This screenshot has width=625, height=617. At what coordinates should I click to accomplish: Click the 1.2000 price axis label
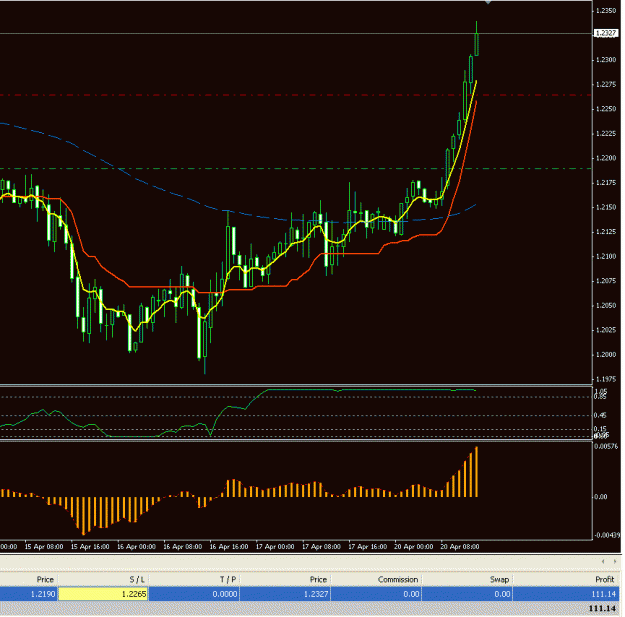606,355
